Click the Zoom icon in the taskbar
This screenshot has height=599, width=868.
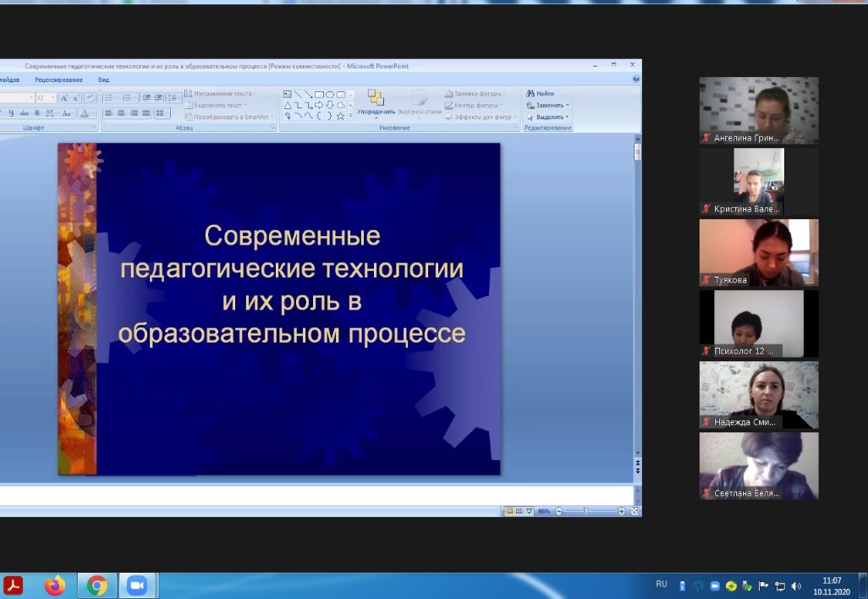pos(135,585)
